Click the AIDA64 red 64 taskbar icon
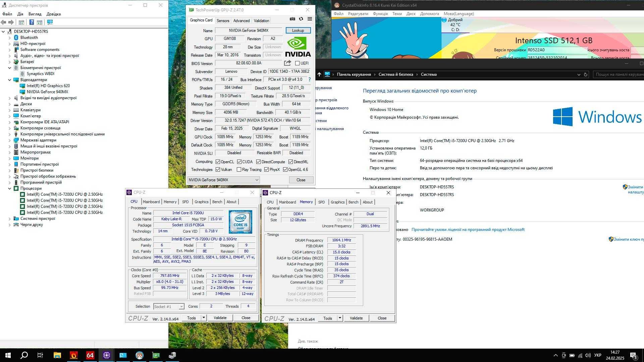644x362 pixels. 90,355
